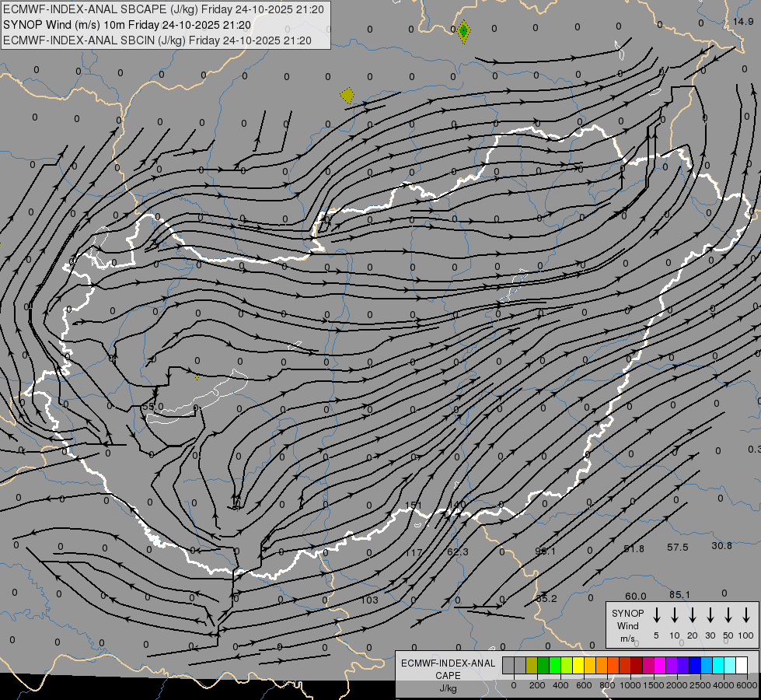Click the 117 CAPE value on the map

pos(413,552)
